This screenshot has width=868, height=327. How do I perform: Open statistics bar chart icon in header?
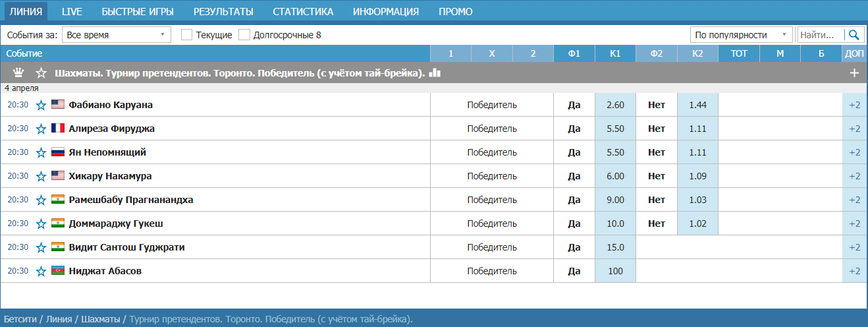(435, 73)
